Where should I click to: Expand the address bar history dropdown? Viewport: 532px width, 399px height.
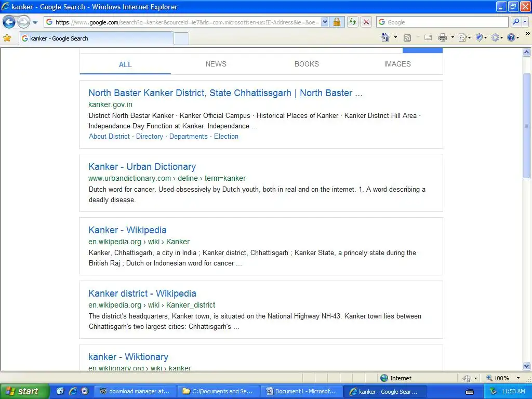tap(325, 22)
